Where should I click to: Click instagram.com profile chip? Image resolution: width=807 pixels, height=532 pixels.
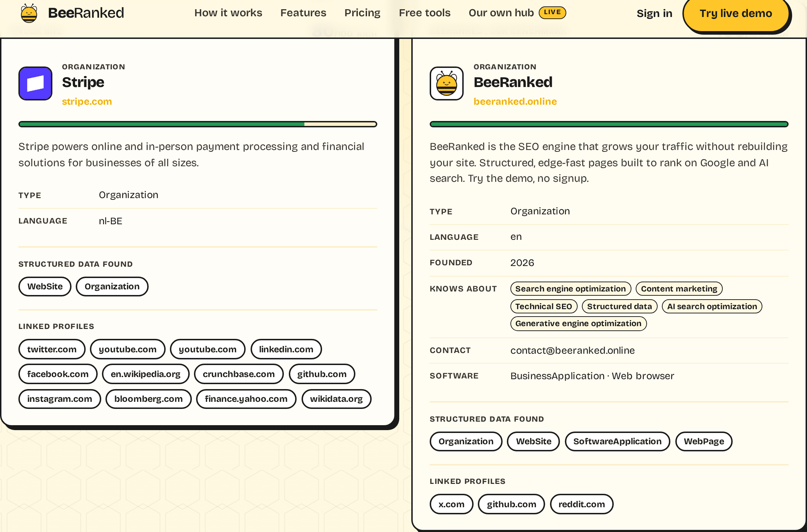tap(60, 399)
